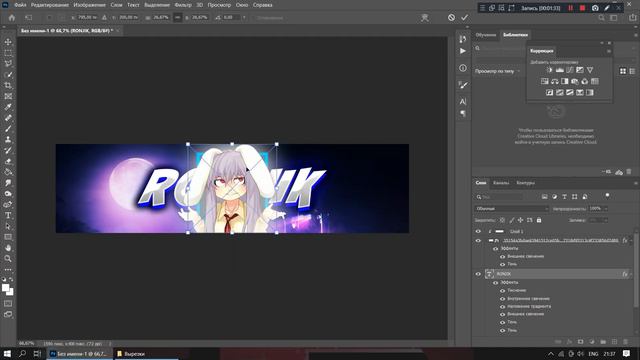Screen dimensions: 640x360
Task: Switch to the Каналы tab
Action: pyautogui.click(x=501, y=183)
